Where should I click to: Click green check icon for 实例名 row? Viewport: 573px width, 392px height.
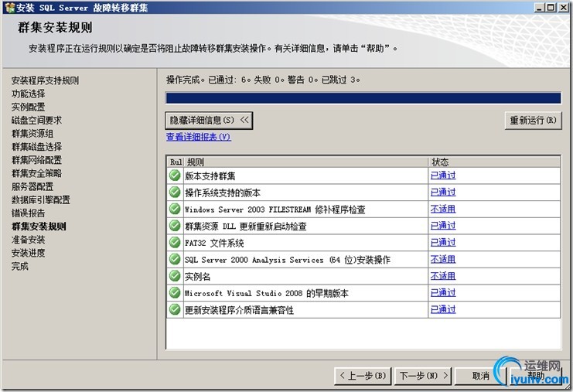pos(175,276)
